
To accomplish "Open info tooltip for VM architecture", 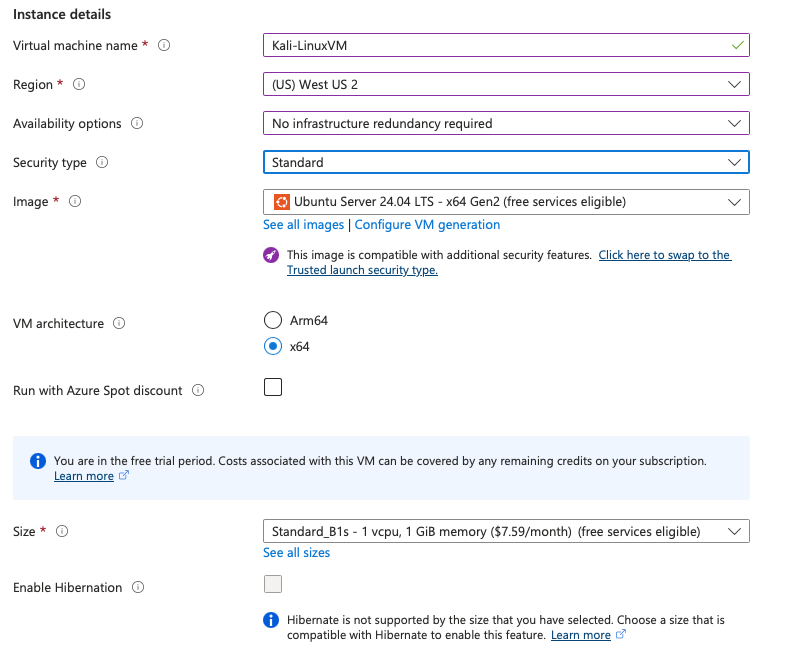I will point(119,323).
